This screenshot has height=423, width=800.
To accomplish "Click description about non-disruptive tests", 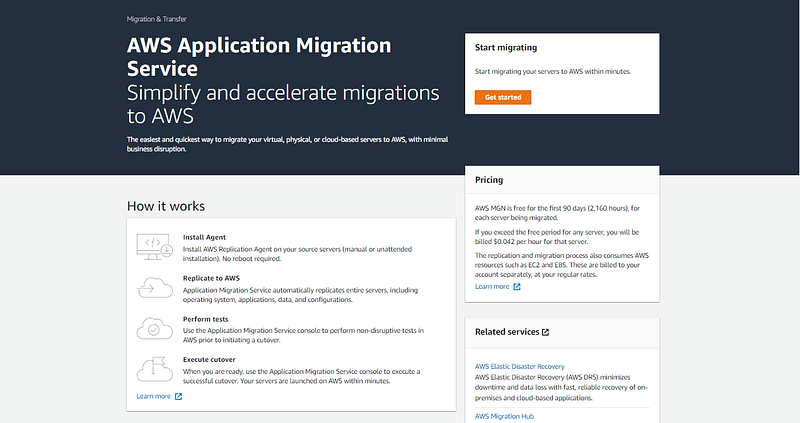I will [303, 335].
